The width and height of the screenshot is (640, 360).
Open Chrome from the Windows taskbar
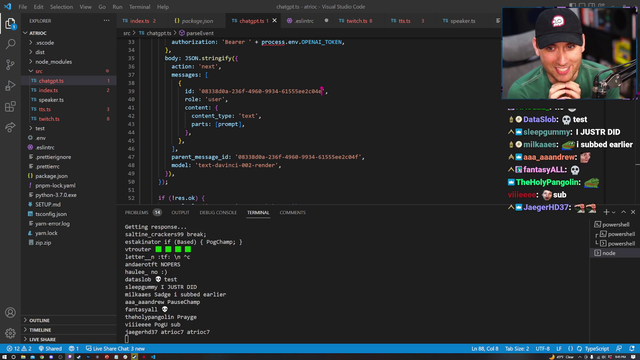(x=42, y=357)
